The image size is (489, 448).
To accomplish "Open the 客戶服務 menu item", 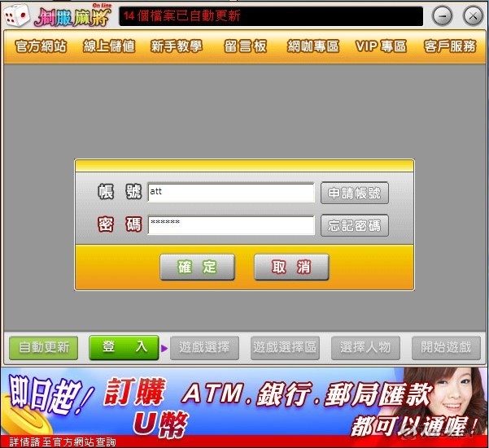I will pos(450,46).
